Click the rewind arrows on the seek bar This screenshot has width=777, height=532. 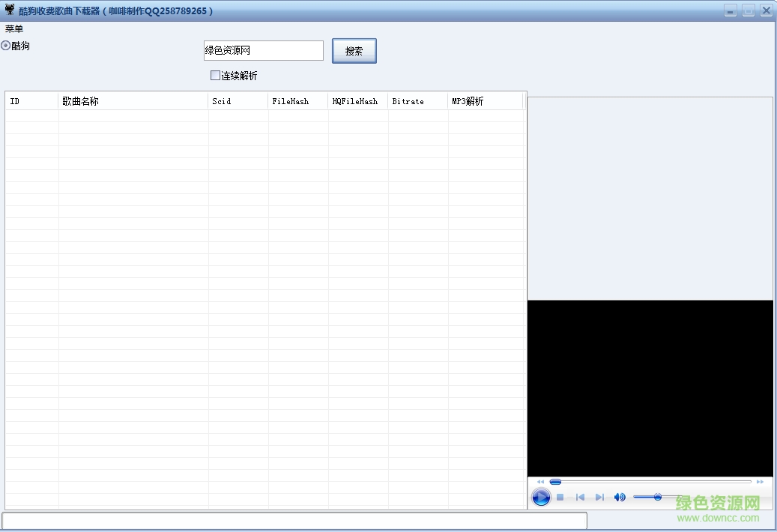[x=540, y=482]
